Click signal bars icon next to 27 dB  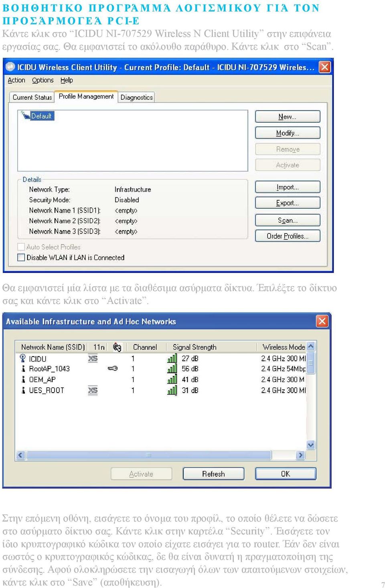(x=172, y=358)
